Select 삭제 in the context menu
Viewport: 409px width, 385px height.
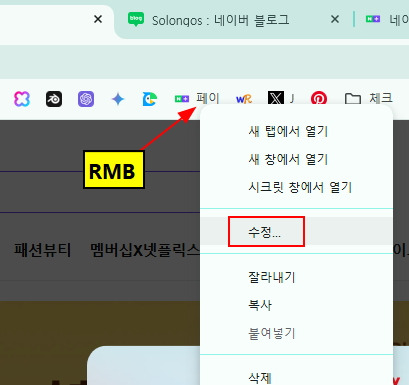point(296,377)
